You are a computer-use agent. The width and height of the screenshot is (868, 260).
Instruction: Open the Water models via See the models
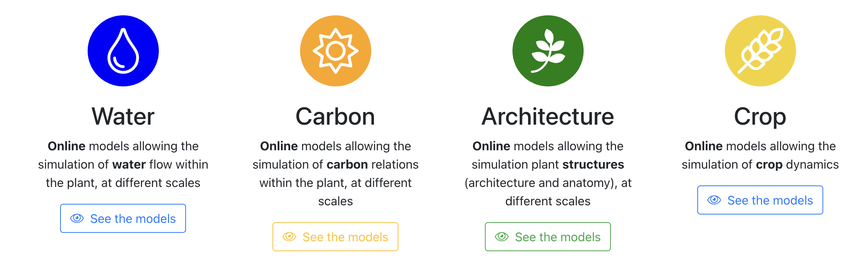(123, 218)
